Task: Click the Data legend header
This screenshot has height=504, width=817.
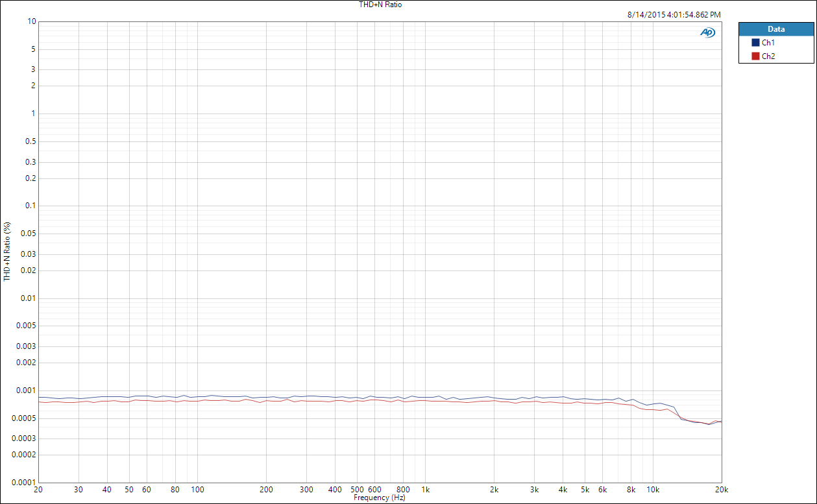Action: (776, 29)
